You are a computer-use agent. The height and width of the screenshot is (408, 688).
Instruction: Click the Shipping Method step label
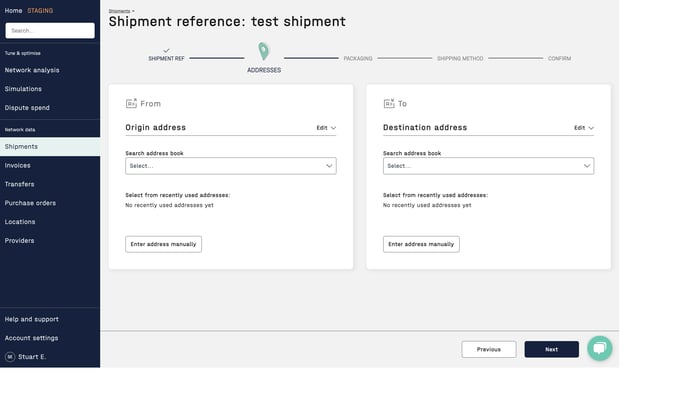460,58
